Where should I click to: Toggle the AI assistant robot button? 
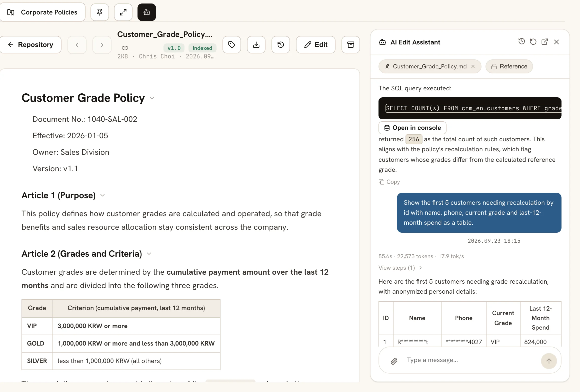[x=147, y=12]
